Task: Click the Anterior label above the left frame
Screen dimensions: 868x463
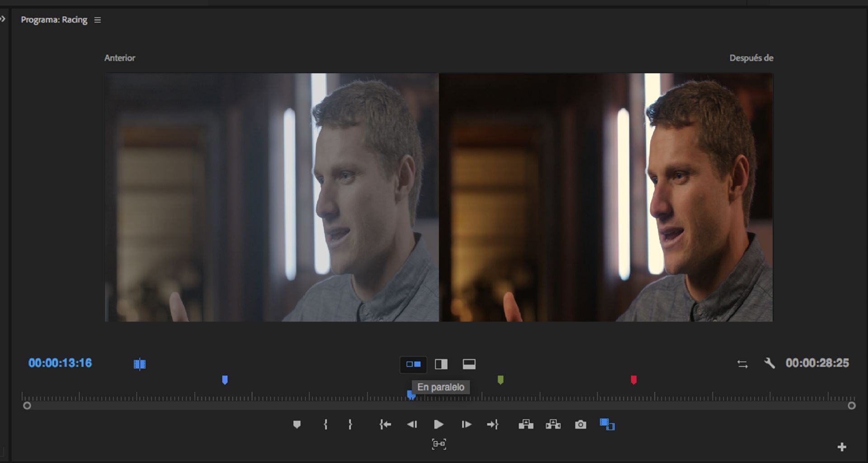Action: [120, 58]
